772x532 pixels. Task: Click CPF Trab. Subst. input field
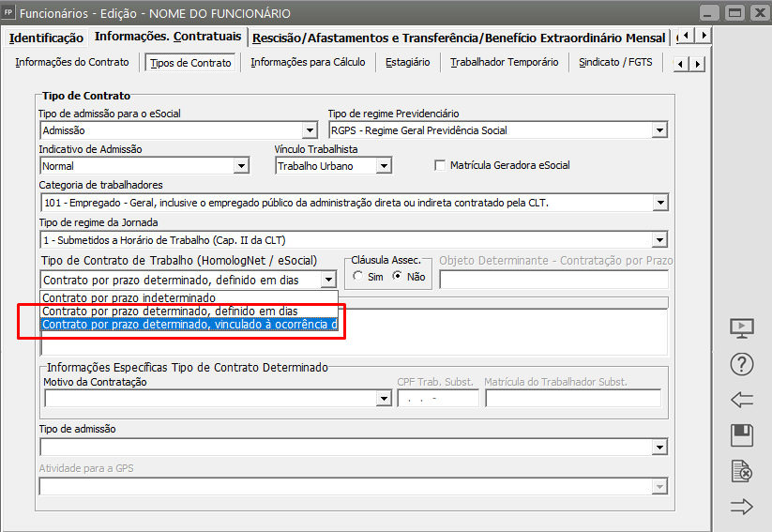tap(438, 398)
